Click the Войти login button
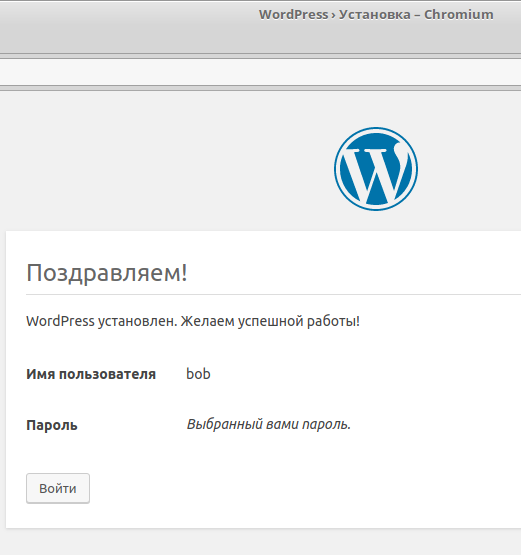521x555 pixels. [x=58, y=488]
